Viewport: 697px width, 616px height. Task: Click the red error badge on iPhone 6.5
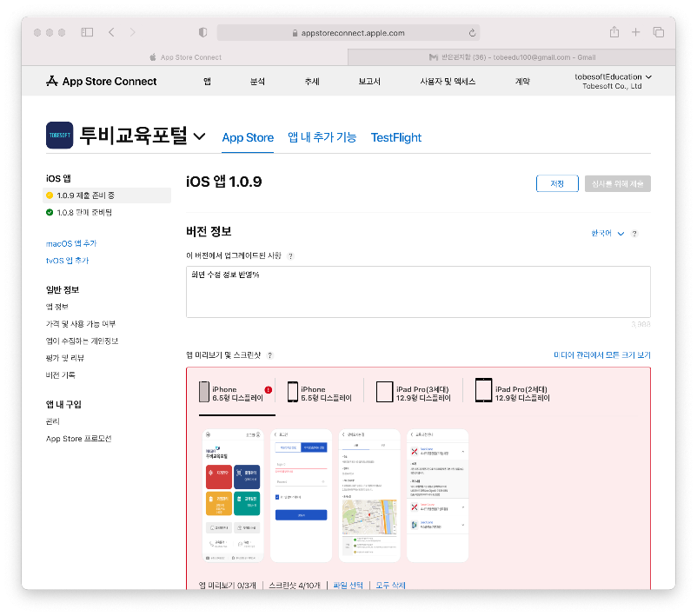click(268, 390)
